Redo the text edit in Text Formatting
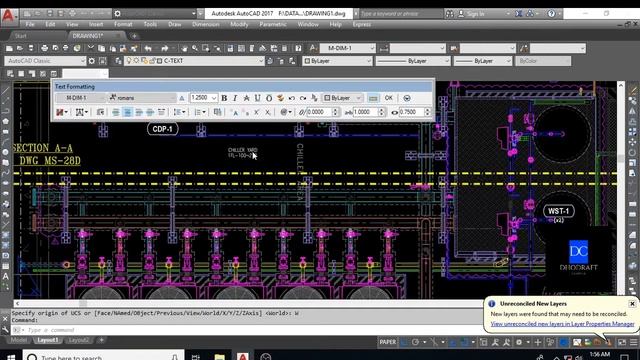This screenshot has width=640, height=360. coord(303,98)
